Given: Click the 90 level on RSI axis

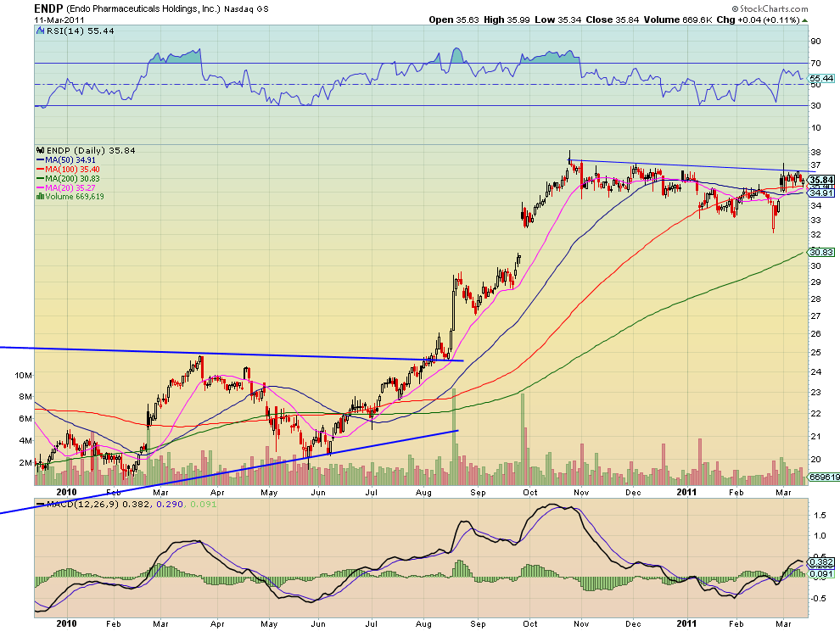Looking at the screenshot, I should [815, 42].
